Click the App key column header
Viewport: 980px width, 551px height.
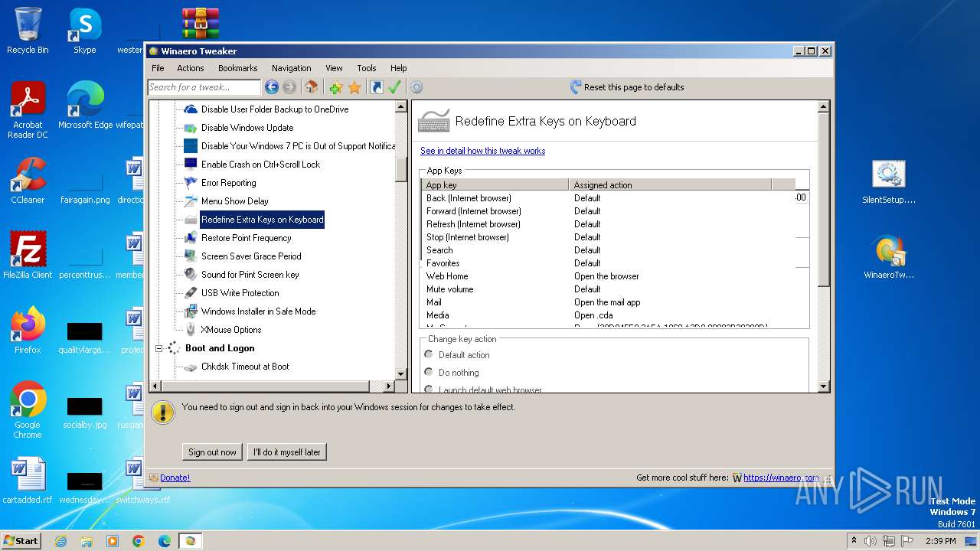[x=495, y=184]
